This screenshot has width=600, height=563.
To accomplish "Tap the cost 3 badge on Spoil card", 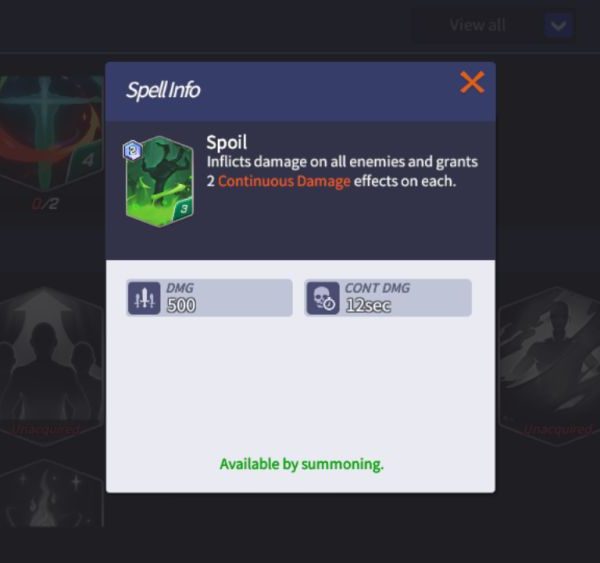I will (x=184, y=209).
